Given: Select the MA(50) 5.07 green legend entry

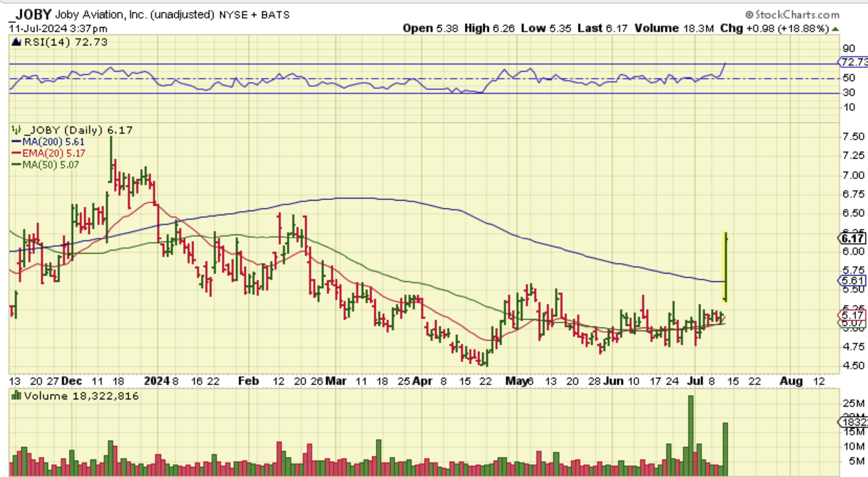Looking at the screenshot, I should [x=45, y=165].
